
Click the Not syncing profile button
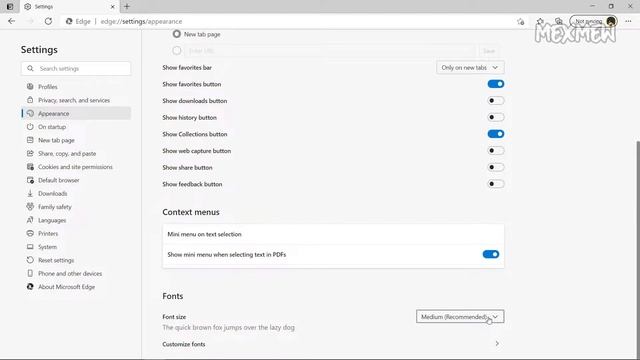click(x=593, y=21)
